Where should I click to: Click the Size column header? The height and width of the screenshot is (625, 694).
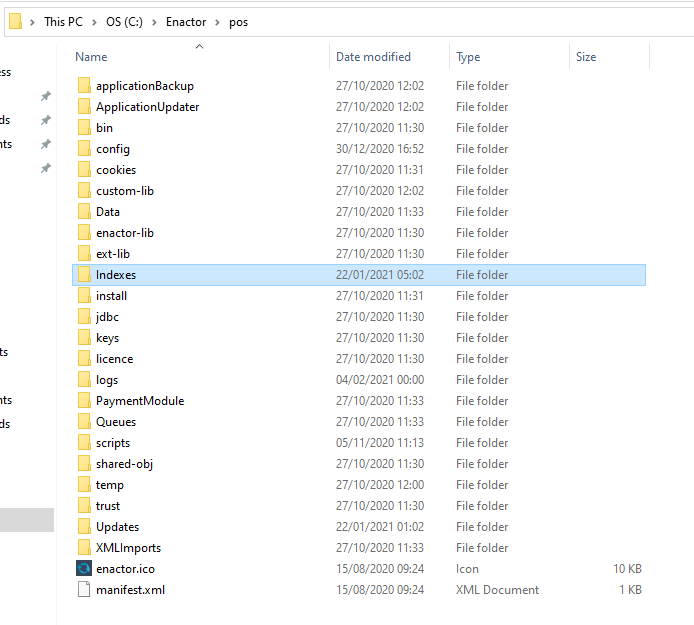click(x=586, y=57)
